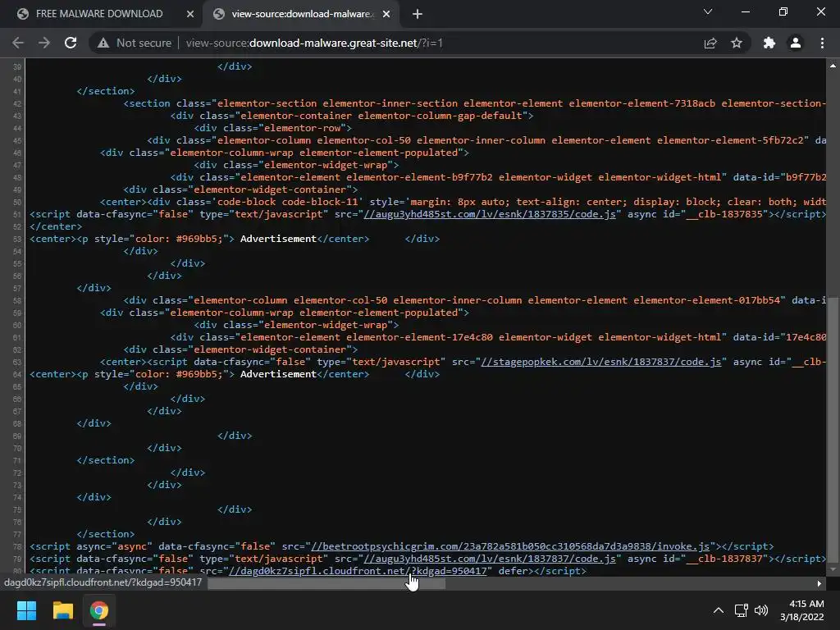The height and width of the screenshot is (630, 840).
Task: Switch to FREE MALWARE DOWNLOAD tab
Action: tap(99, 14)
